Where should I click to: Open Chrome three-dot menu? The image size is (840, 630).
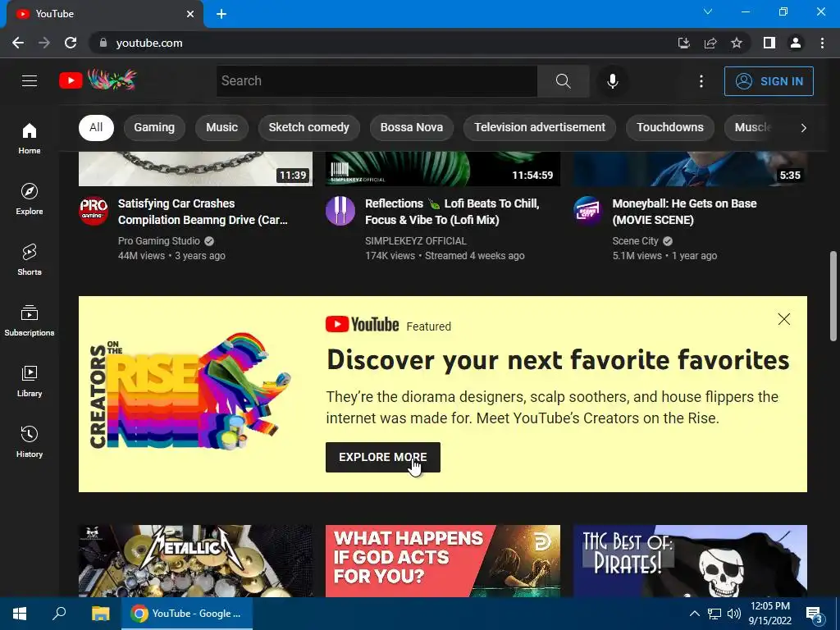pyautogui.click(x=822, y=43)
